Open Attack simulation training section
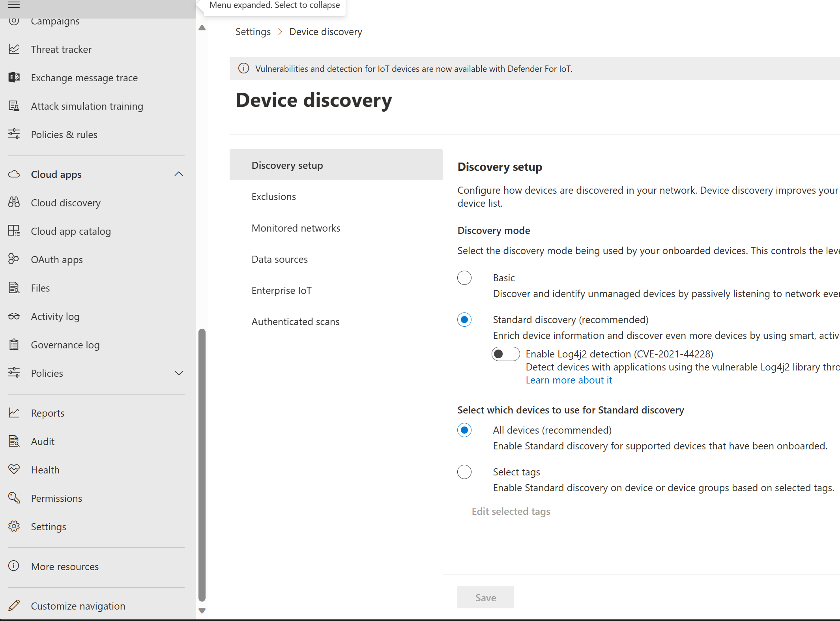Viewport: 840px width, 621px height. [87, 106]
